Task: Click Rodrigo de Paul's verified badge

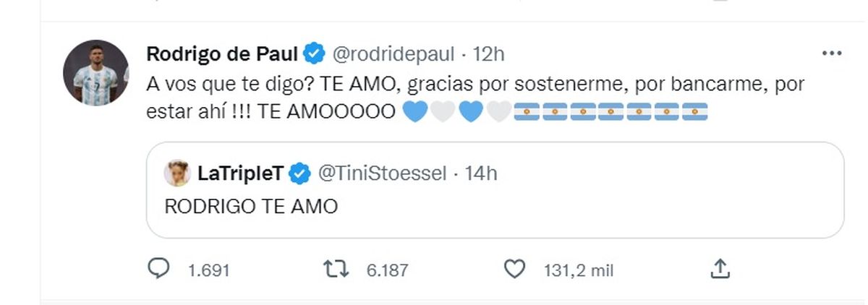Action: click(313, 53)
